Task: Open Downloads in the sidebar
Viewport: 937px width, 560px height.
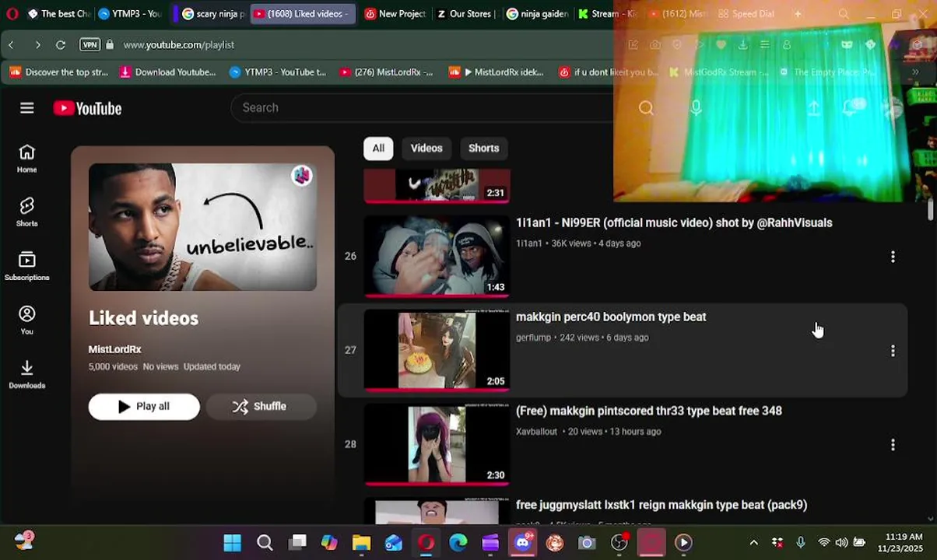Action: click(27, 374)
